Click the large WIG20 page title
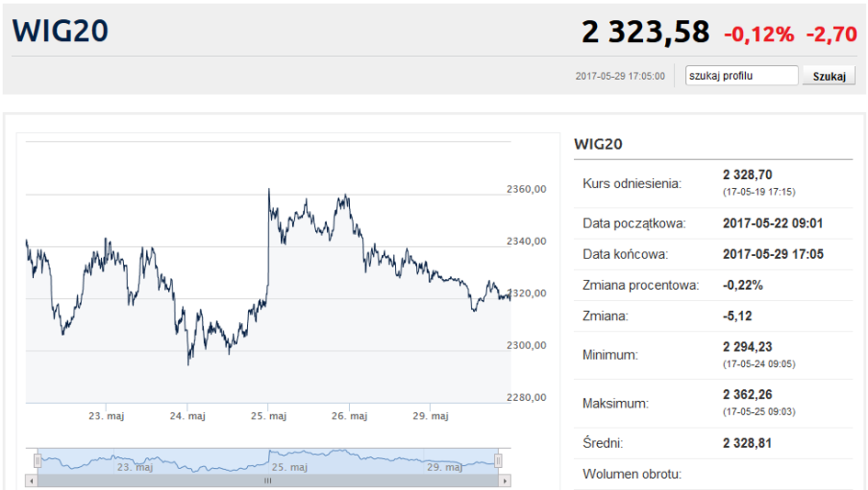 61,30
